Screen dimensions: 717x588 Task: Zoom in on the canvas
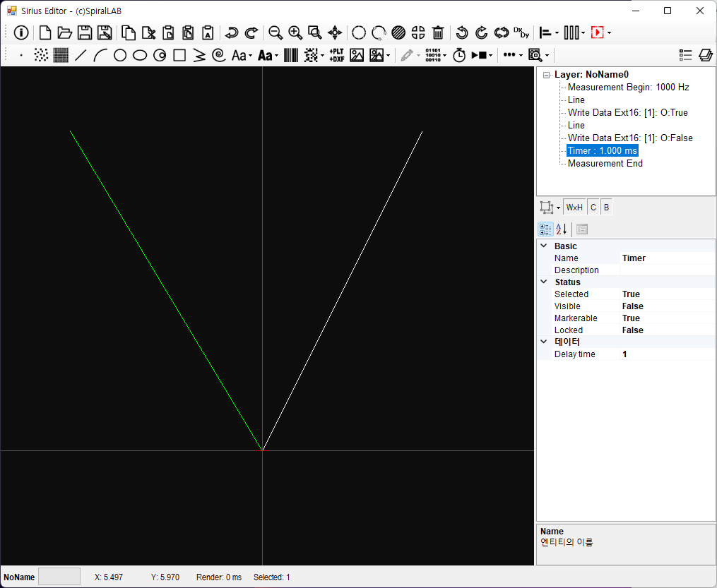pos(295,32)
